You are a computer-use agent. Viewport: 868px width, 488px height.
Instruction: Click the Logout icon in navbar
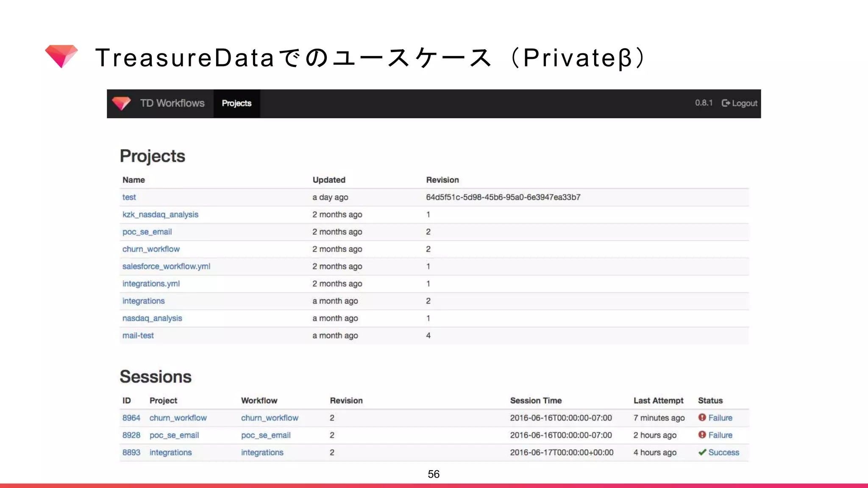pyautogui.click(x=726, y=103)
